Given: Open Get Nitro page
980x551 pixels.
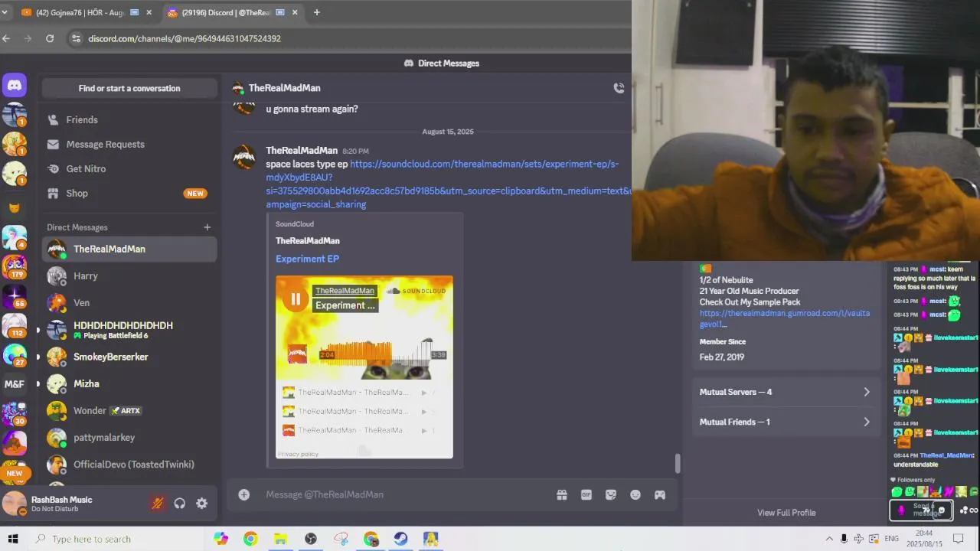Looking at the screenshot, I should (x=129, y=169).
